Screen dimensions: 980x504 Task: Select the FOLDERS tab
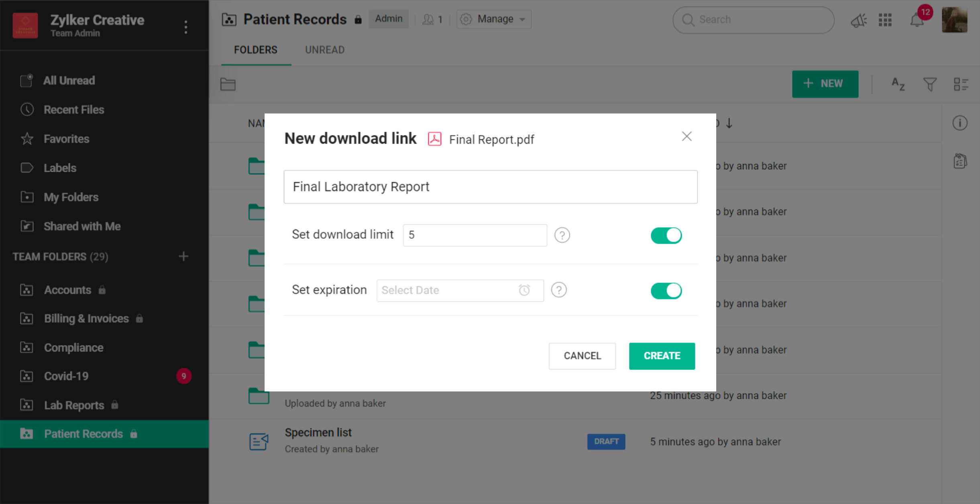(255, 50)
